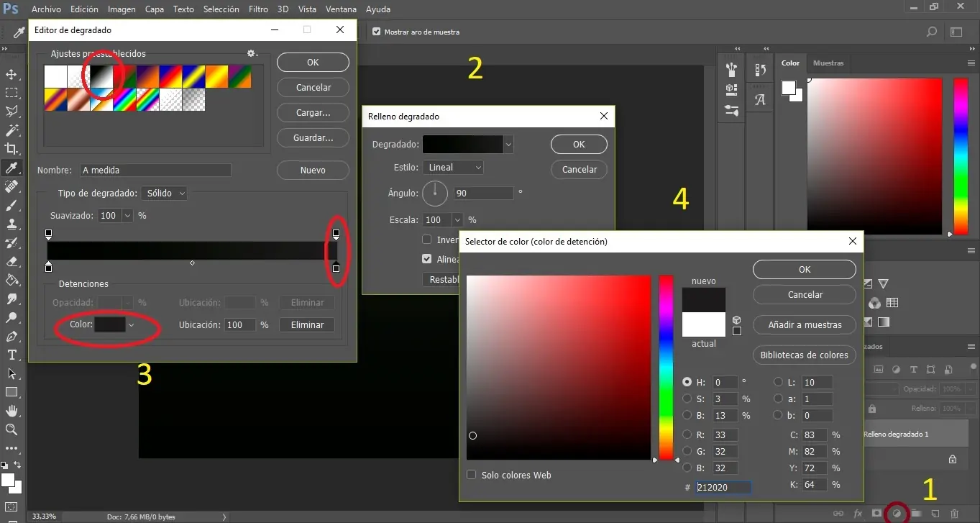Screen dimensions: 980x523
Task: Switch to the Muestras tab
Action: pyautogui.click(x=828, y=63)
